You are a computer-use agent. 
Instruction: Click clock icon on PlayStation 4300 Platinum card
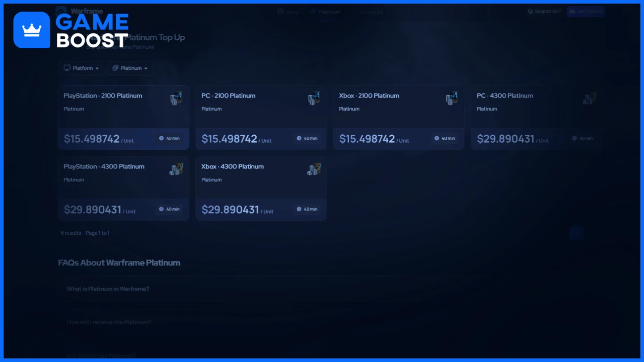161,209
